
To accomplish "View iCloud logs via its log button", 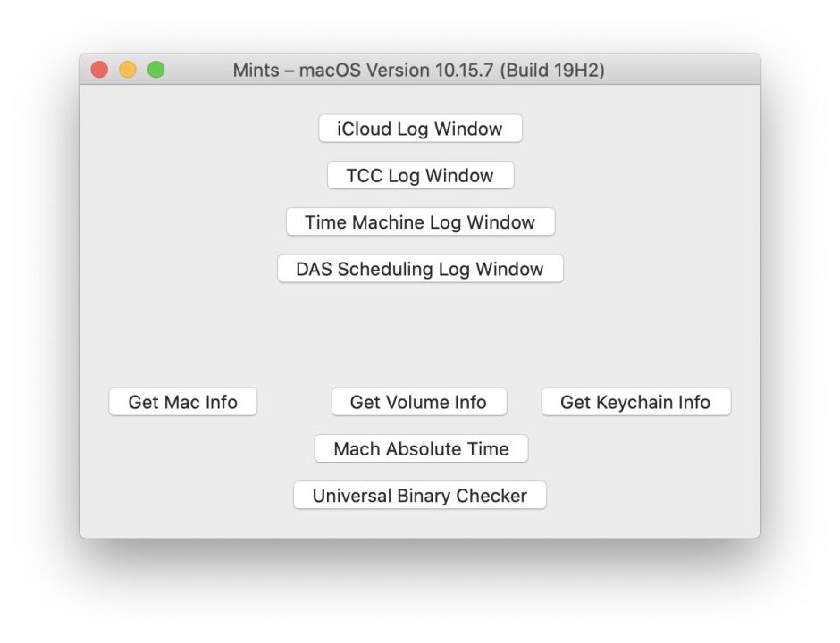I will [420, 129].
